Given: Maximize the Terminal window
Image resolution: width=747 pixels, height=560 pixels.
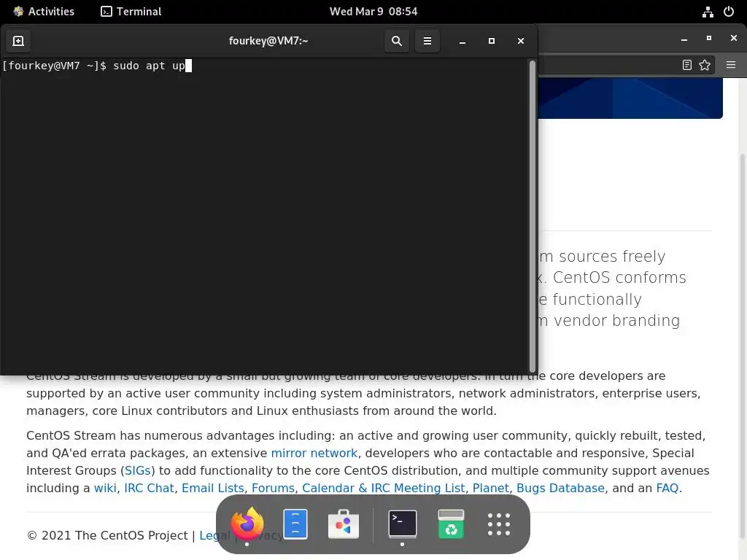Looking at the screenshot, I should tap(492, 41).
